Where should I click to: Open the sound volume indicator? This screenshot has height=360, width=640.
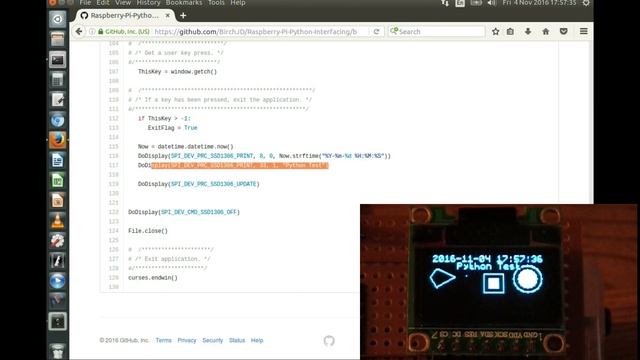(x=491, y=3)
